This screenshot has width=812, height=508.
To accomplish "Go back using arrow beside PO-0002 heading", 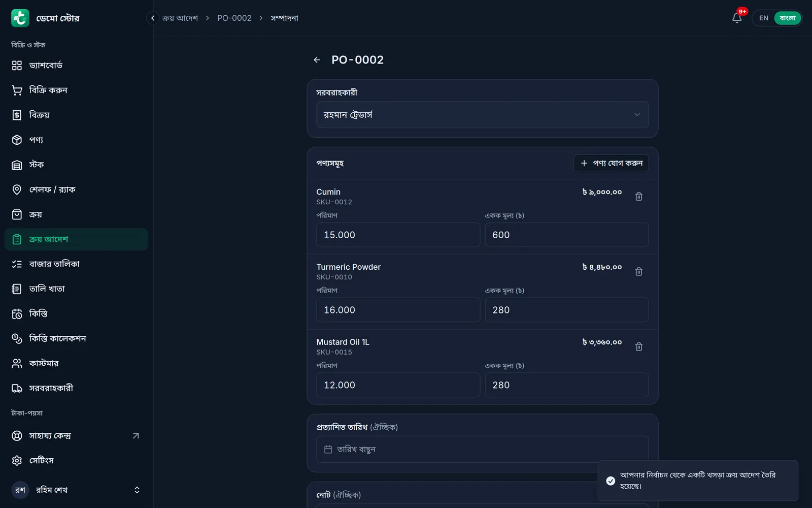I will tap(317, 60).
